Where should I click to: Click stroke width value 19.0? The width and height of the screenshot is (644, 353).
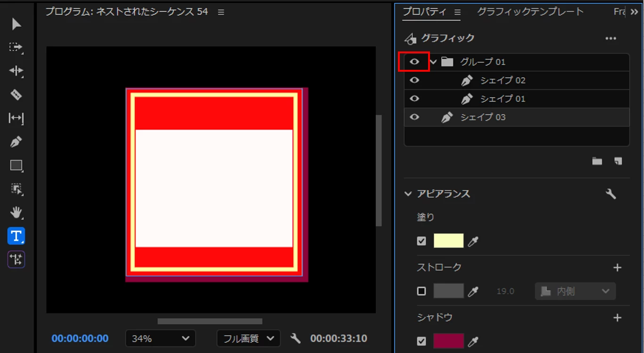[x=505, y=291]
